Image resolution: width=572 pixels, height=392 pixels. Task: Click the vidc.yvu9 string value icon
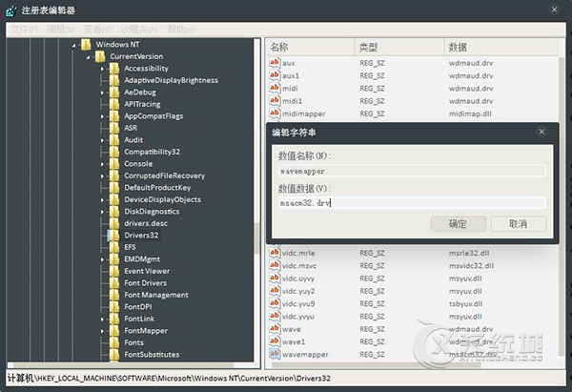click(x=275, y=303)
